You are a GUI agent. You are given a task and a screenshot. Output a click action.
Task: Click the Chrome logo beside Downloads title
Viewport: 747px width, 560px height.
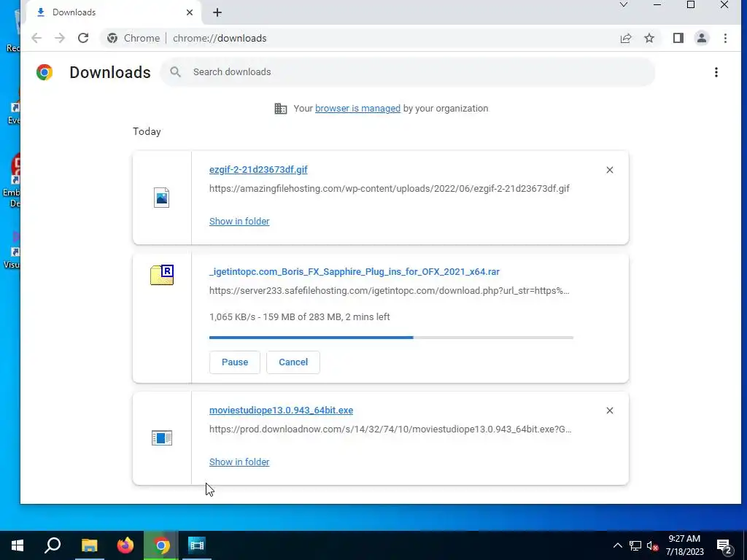(44, 72)
